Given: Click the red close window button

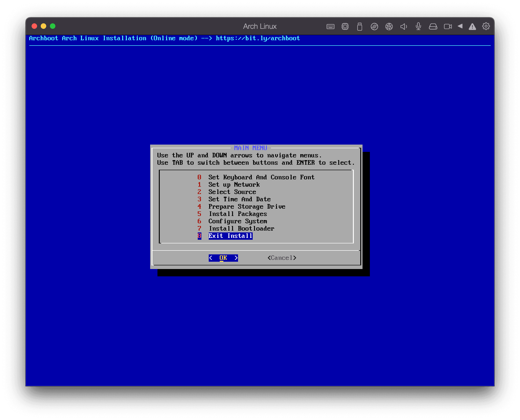Looking at the screenshot, I should point(34,26).
